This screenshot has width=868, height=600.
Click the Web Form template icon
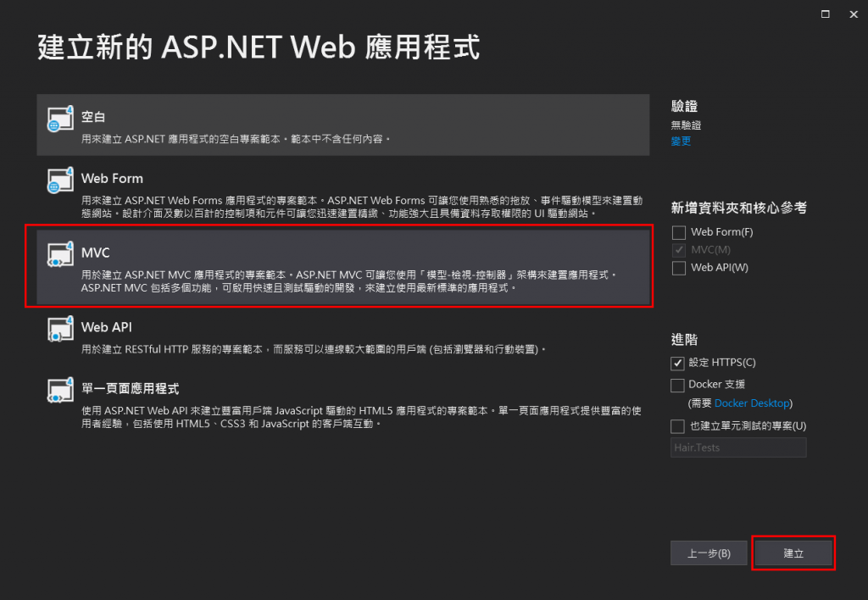click(x=60, y=180)
